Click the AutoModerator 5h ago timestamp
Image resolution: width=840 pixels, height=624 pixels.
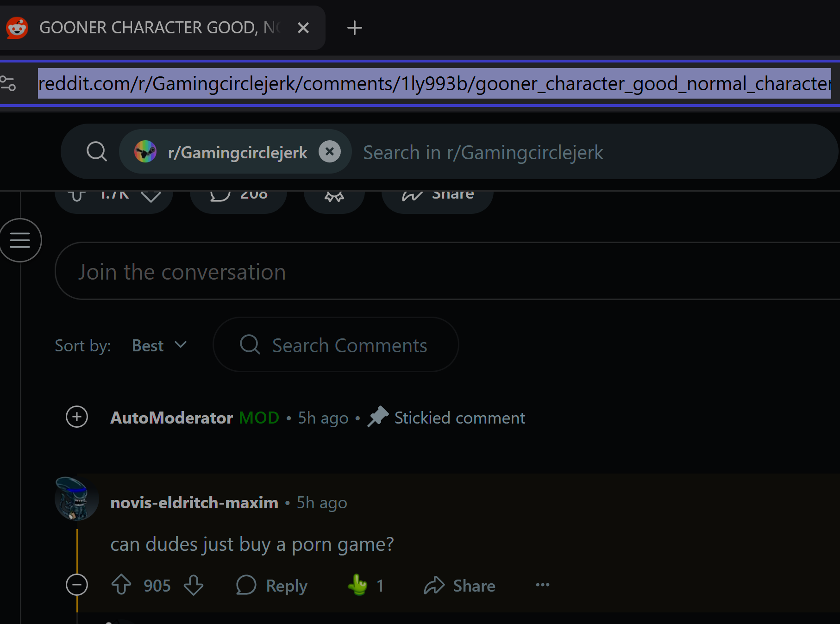(x=323, y=418)
